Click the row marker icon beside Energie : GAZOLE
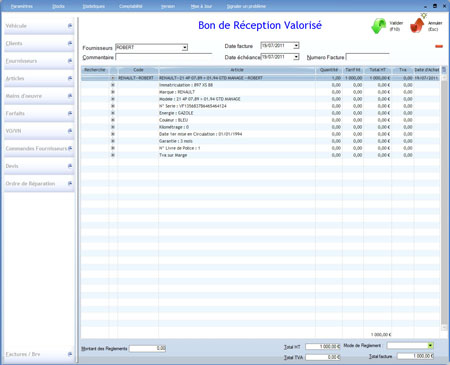450x365 pixels. tap(113, 113)
